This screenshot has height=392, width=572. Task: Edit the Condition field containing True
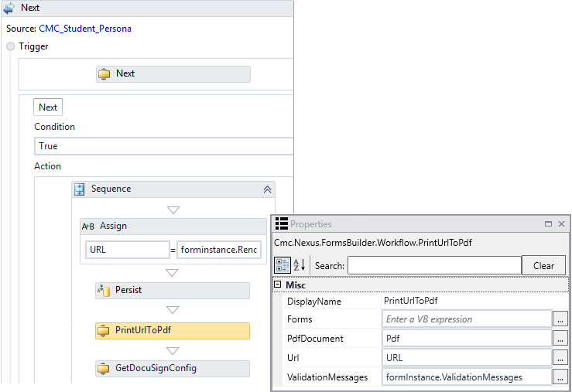[x=164, y=146]
